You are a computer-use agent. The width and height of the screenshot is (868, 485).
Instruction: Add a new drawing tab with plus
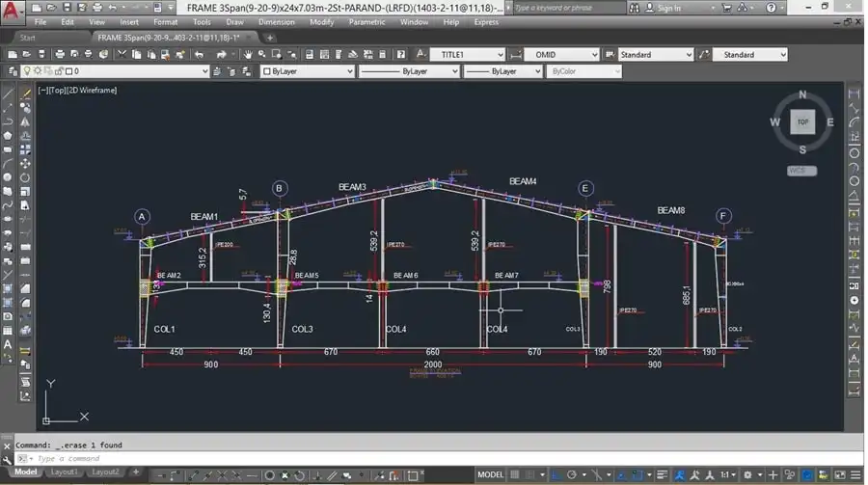270,38
